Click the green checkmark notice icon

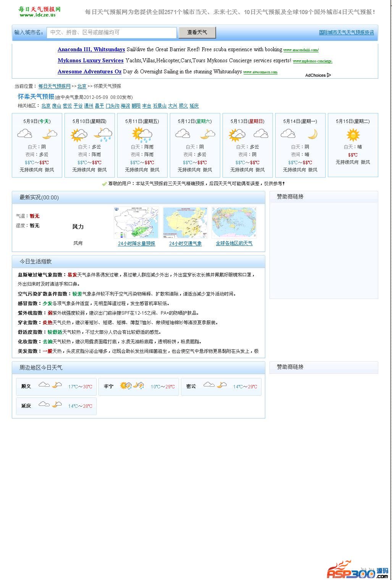coord(104,184)
